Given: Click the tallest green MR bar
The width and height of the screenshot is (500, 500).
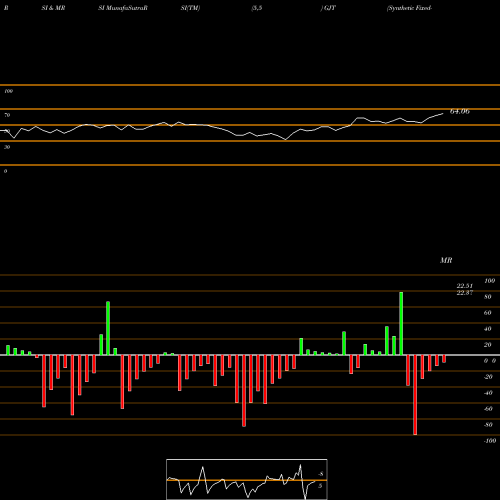Looking at the screenshot, I should (401, 323).
